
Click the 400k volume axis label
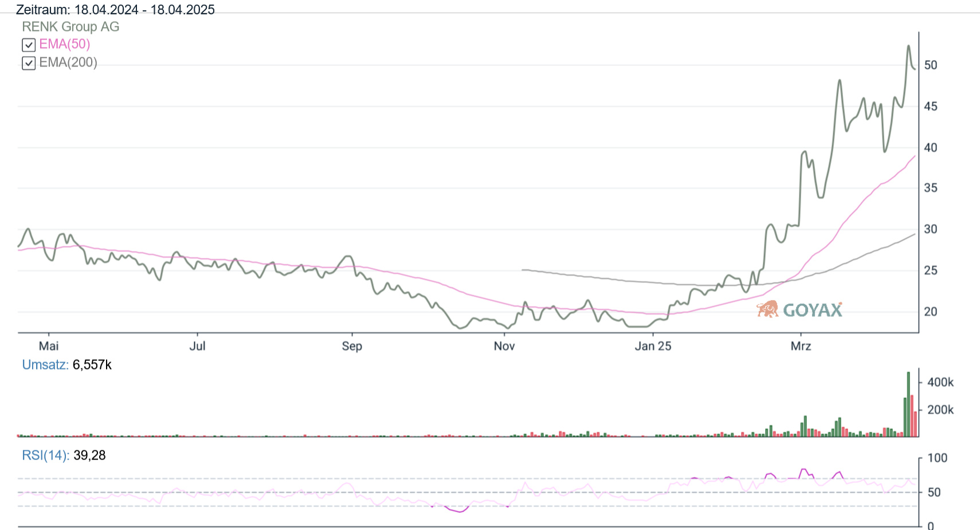940,382
